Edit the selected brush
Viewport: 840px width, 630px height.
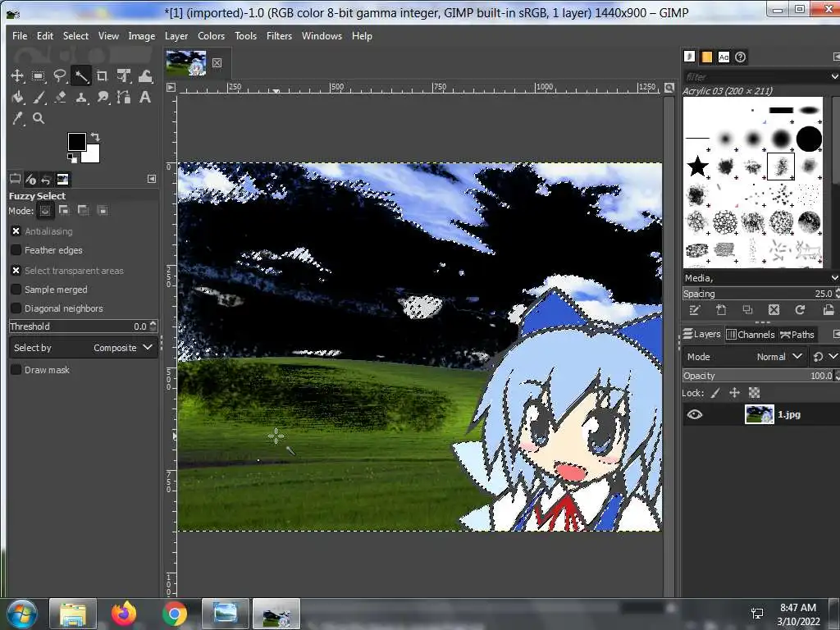695,309
